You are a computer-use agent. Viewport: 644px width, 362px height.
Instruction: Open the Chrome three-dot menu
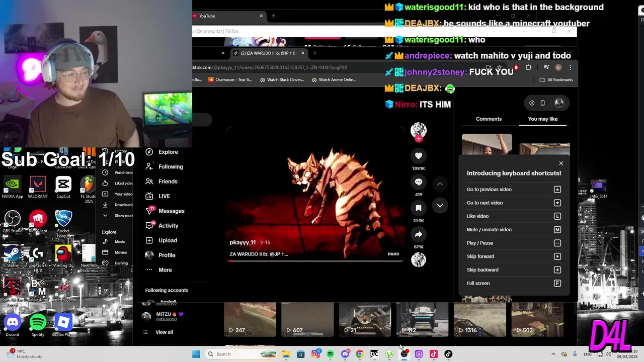coord(570,67)
